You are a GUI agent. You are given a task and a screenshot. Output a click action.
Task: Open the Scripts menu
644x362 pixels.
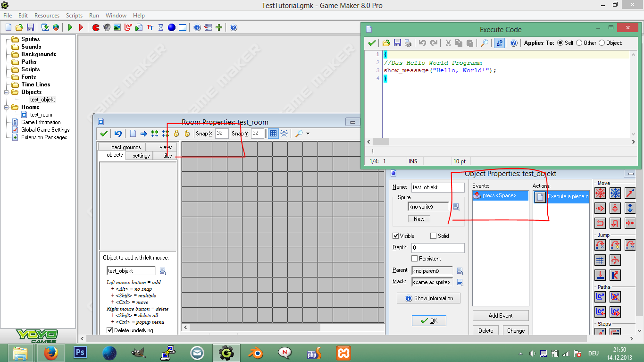tap(74, 16)
